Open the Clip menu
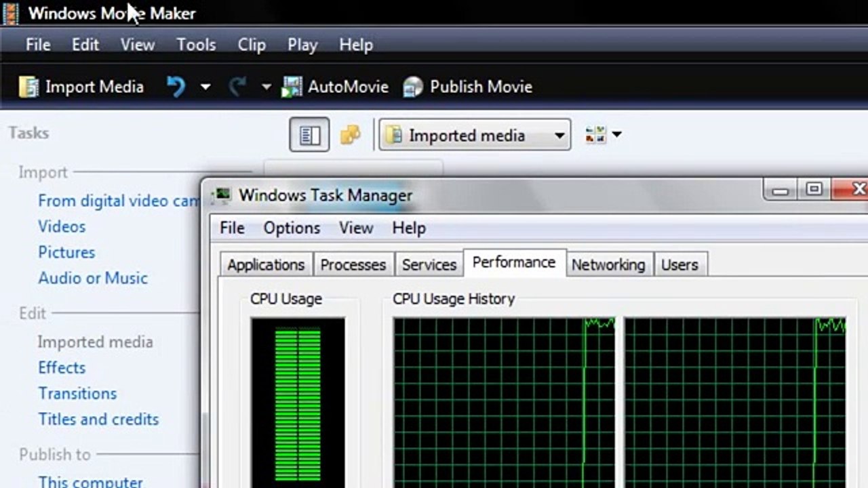Screen dimensions: 868x488 [x=252, y=45]
